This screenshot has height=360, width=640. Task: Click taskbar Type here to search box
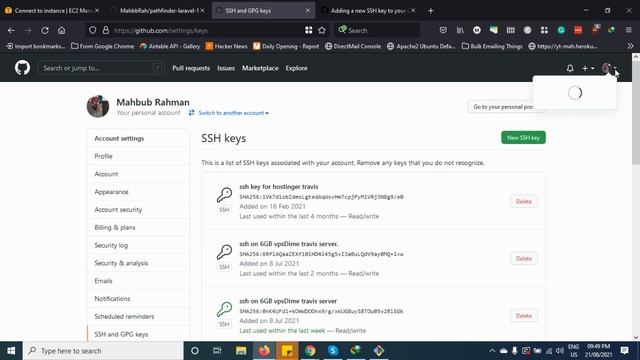pyautogui.click(x=103, y=351)
